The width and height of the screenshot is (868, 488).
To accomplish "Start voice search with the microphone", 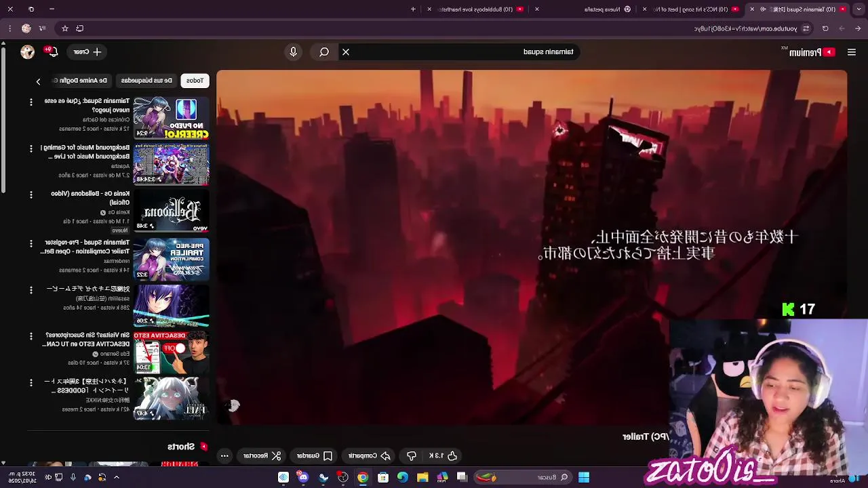I will (x=293, y=52).
